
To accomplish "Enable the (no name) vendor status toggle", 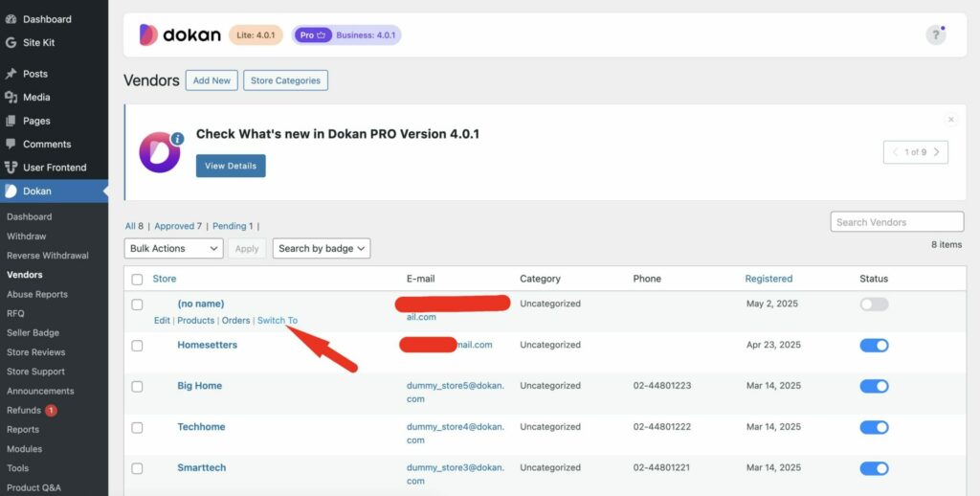I will tap(874, 304).
